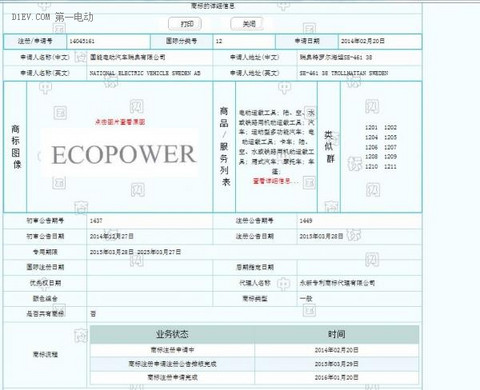Select similar group code 1205
Screen dimensions: 480x390
pyautogui.click(x=390, y=137)
